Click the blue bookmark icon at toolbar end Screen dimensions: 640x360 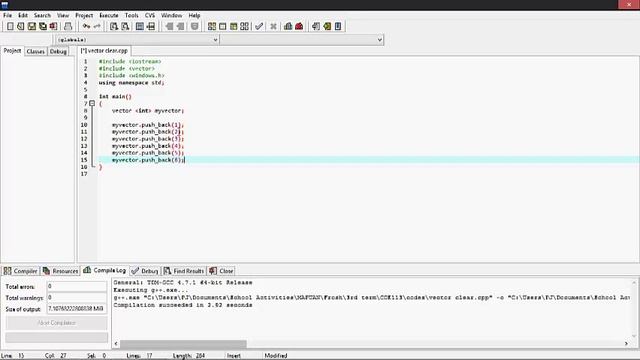click(338, 27)
